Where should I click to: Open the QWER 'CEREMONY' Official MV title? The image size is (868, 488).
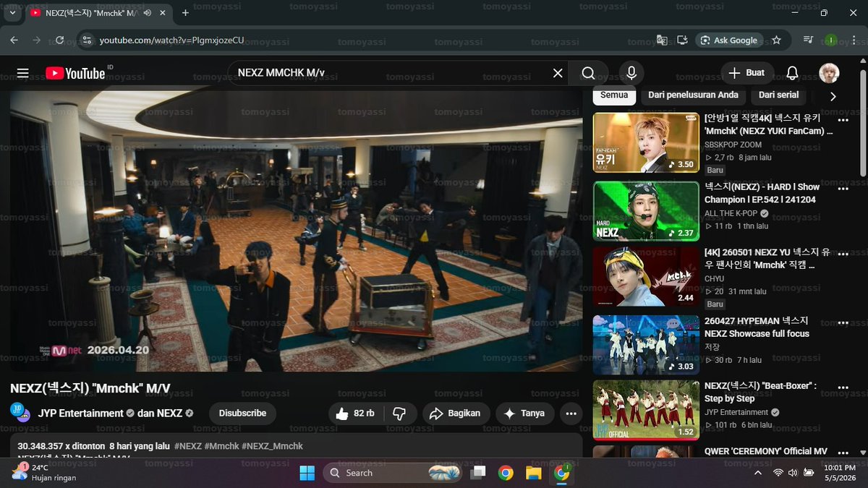[766, 451]
